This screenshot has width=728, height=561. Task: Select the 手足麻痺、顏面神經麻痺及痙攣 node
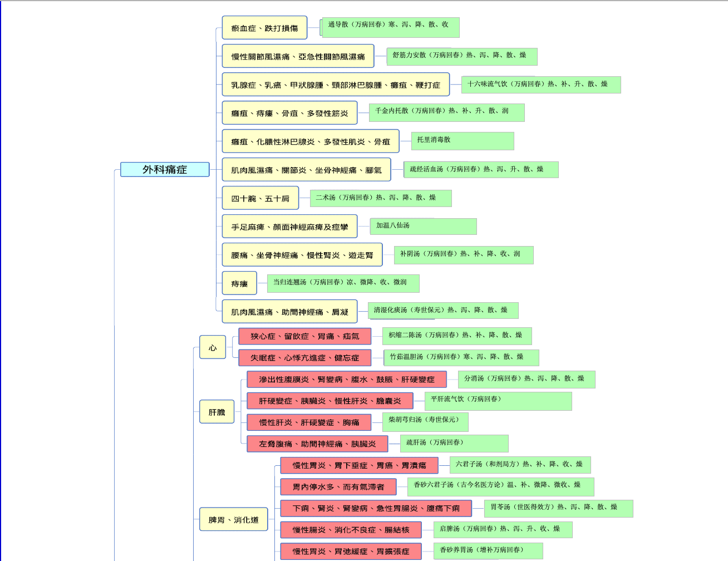click(x=289, y=227)
